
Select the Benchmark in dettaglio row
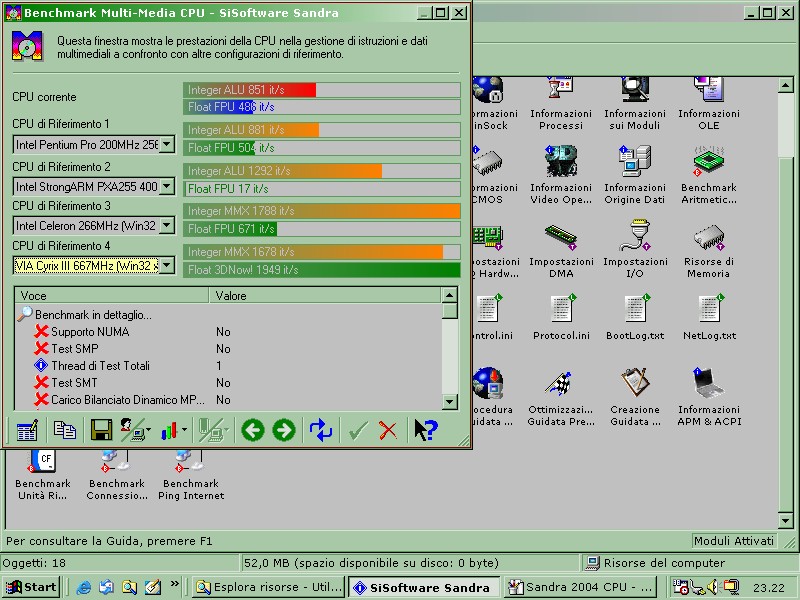93,315
